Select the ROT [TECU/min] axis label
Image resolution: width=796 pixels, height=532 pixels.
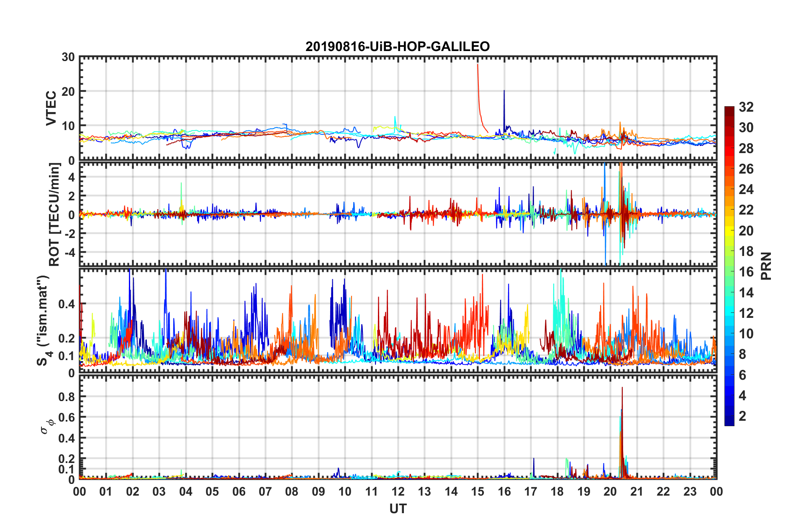pyautogui.click(x=54, y=214)
